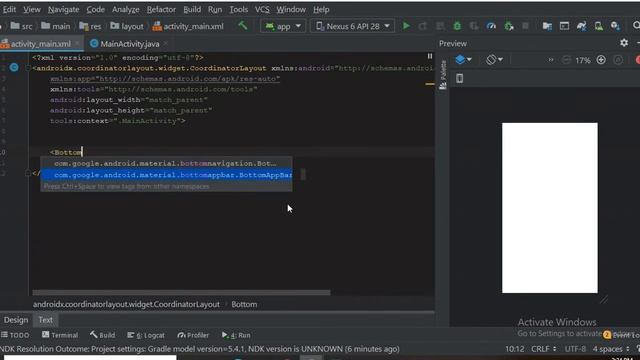Screen dimensions: 640x360
Task: Open the Run menu
Action: click(x=215, y=9)
